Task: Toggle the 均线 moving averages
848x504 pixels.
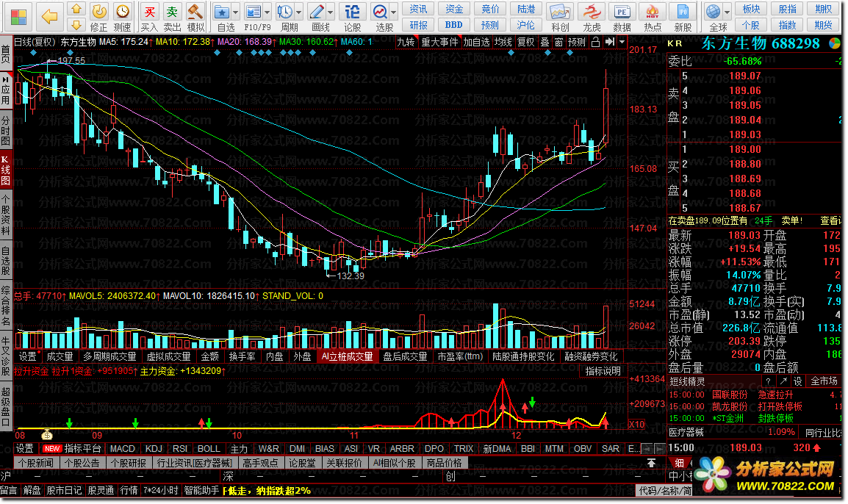Action: pyautogui.click(x=503, y=42)
